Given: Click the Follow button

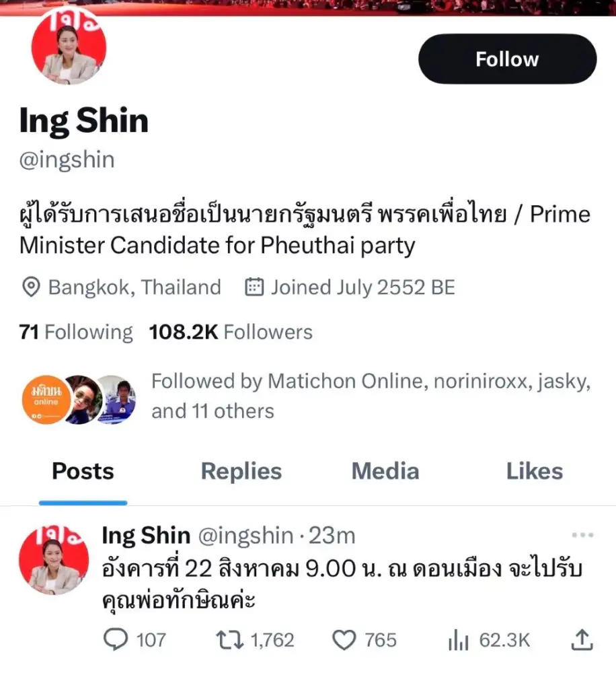Looking at the screenshot, I should 507,59.
